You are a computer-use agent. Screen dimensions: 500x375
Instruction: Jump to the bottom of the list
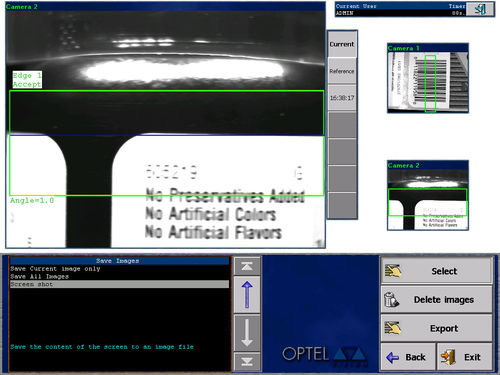(x=247, y=361)
